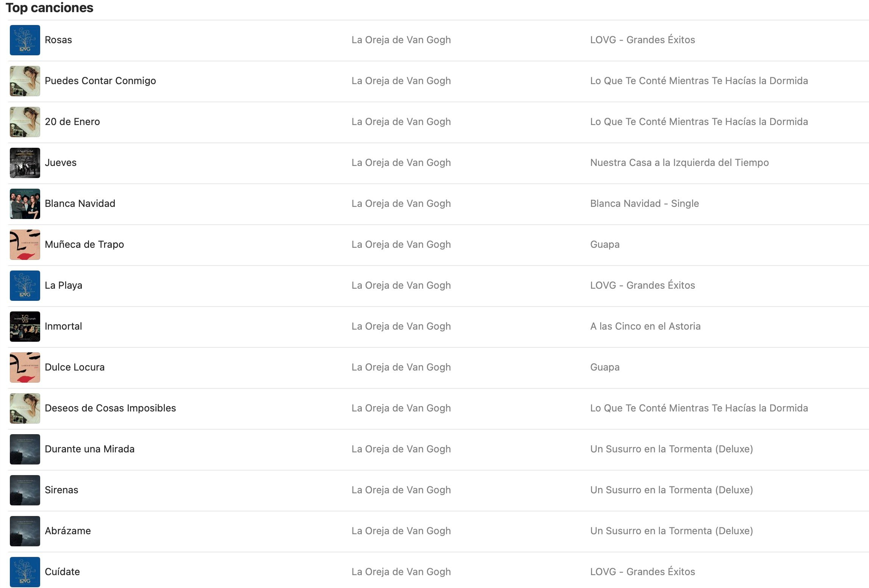Screen dimensions: 869x588
Task: Open the song Deseos de Cosas Imposibles
Action: [x=110, y=408]
